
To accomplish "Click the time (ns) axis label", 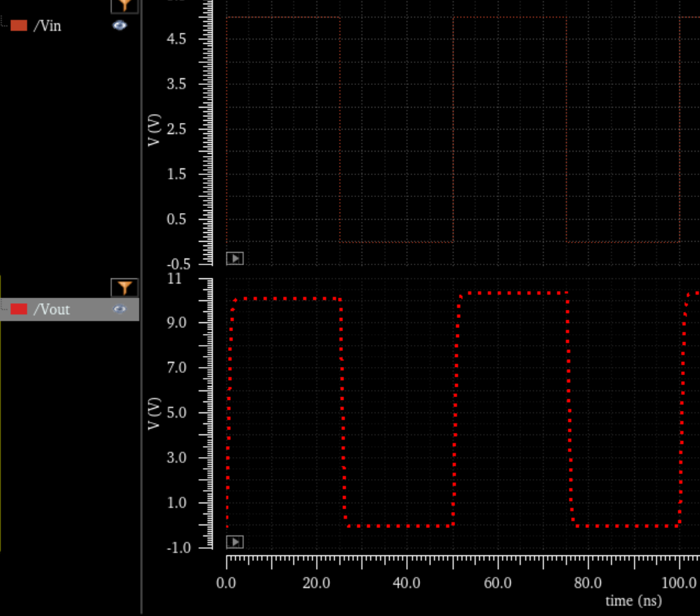I will [x=633, y=601].
